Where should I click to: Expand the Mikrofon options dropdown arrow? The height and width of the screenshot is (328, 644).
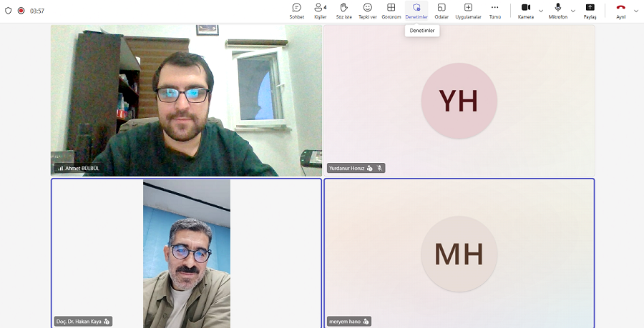click(x=573, y=11)
